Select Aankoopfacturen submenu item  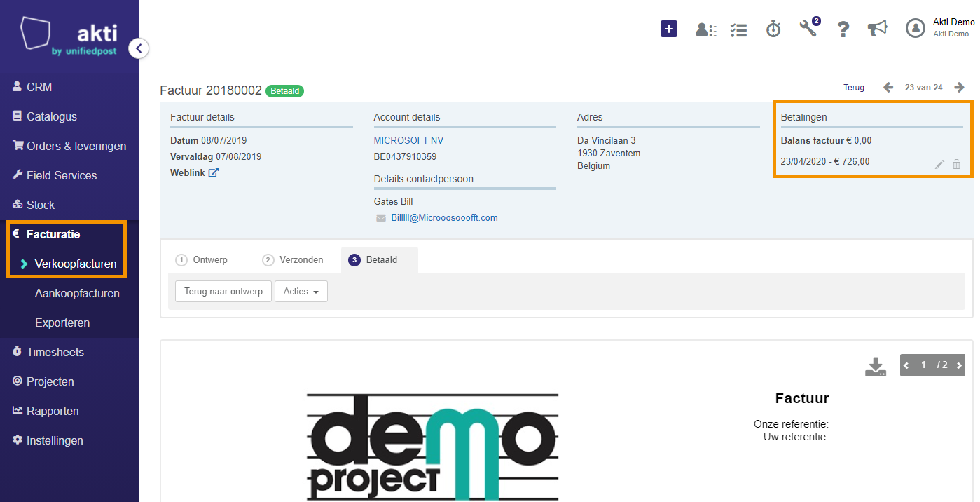[77, 294]
